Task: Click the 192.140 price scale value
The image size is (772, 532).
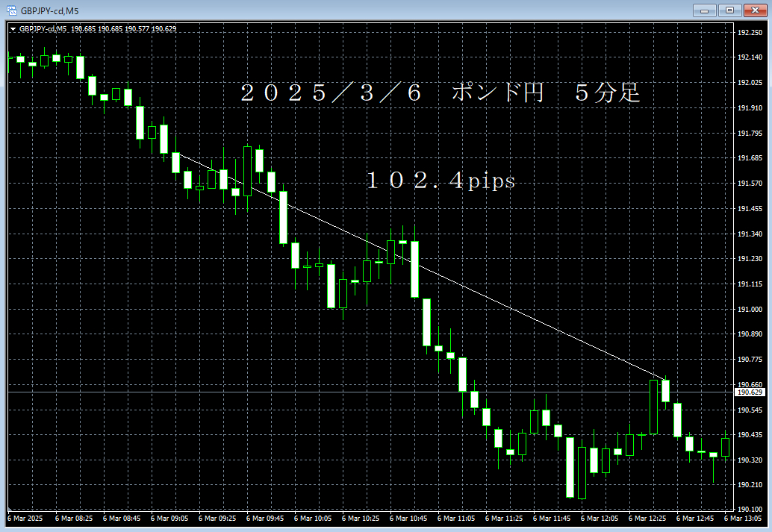Action: tap(750, 57)
